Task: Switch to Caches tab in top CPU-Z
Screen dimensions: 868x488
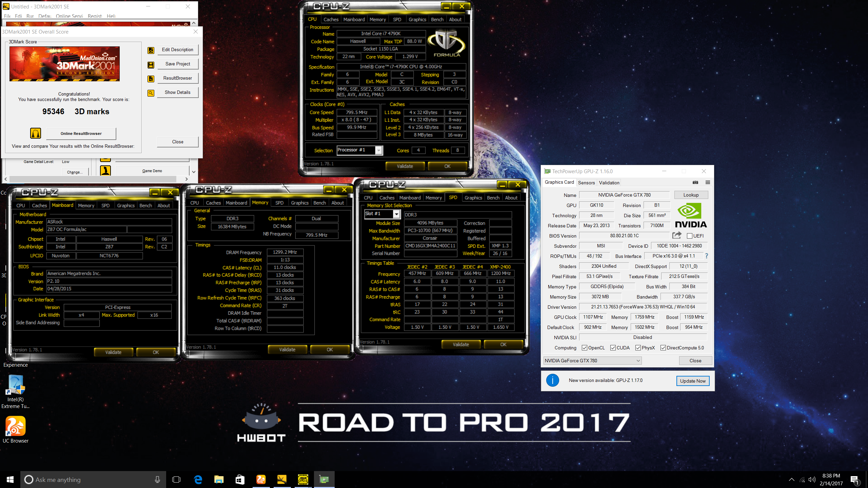Action: [331, 19]
